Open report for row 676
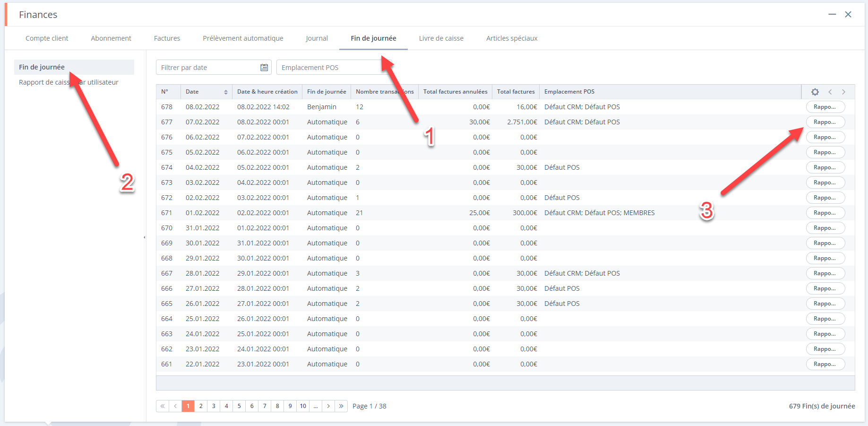 click(x=825, y=137)
